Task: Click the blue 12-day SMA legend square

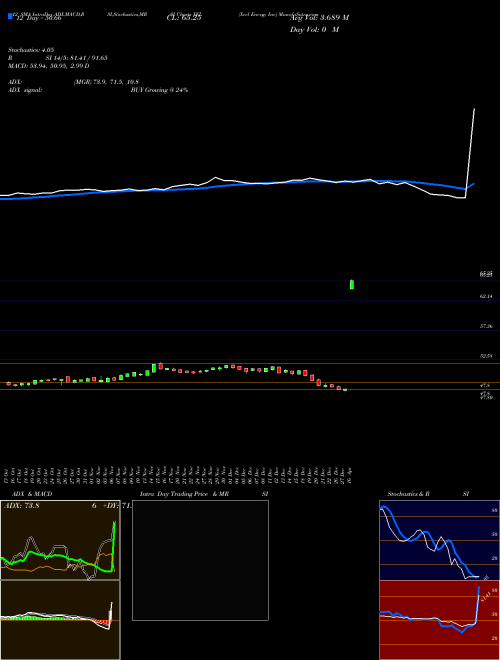Action: tap(10, 16)
